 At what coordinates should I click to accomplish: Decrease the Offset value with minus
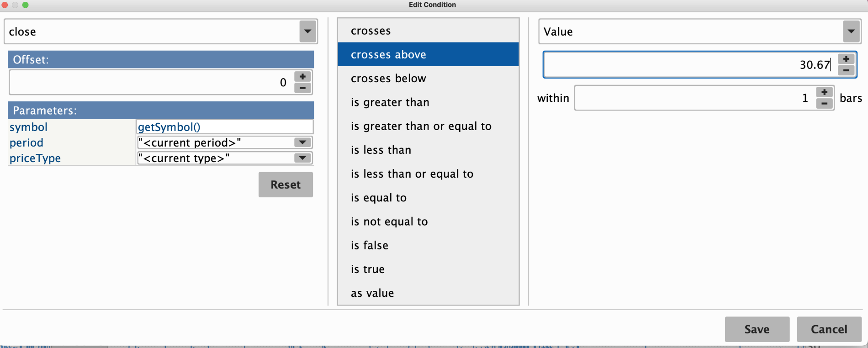(x=302, y=88)
